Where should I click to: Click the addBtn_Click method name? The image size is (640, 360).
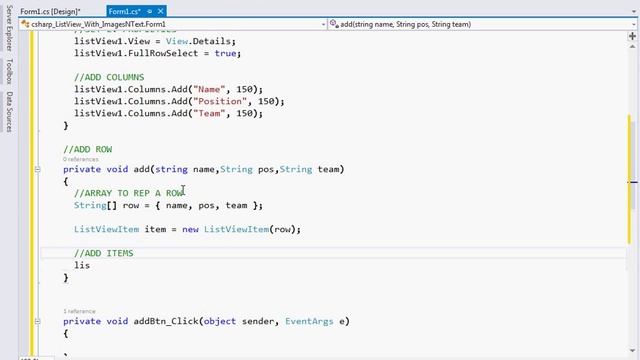tap(166, 321)
